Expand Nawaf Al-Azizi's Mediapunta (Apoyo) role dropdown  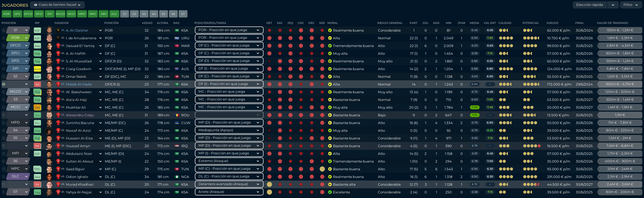point(229,130)
